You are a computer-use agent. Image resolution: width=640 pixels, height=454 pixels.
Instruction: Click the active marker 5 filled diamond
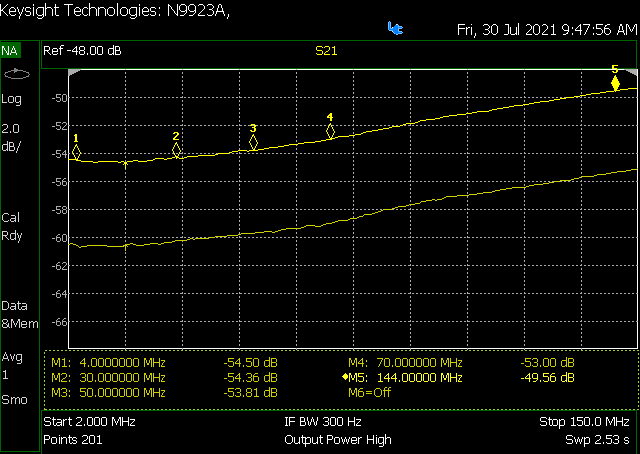[x=615, y=84]
